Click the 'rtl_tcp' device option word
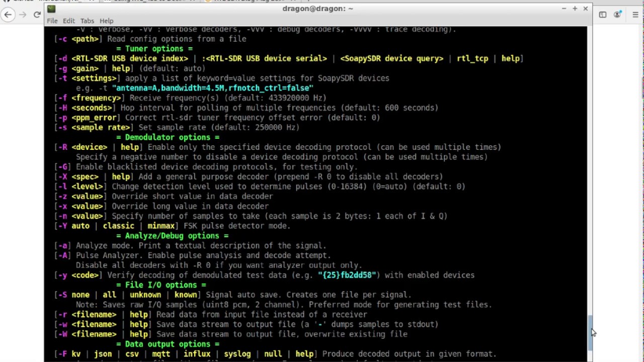Image resolution: width=644 pixels, height=362 pixels. point(472,59)
